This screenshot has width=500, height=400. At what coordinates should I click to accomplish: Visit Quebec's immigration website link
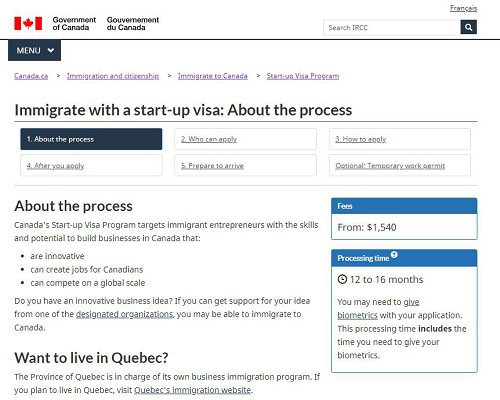point(192,390)
